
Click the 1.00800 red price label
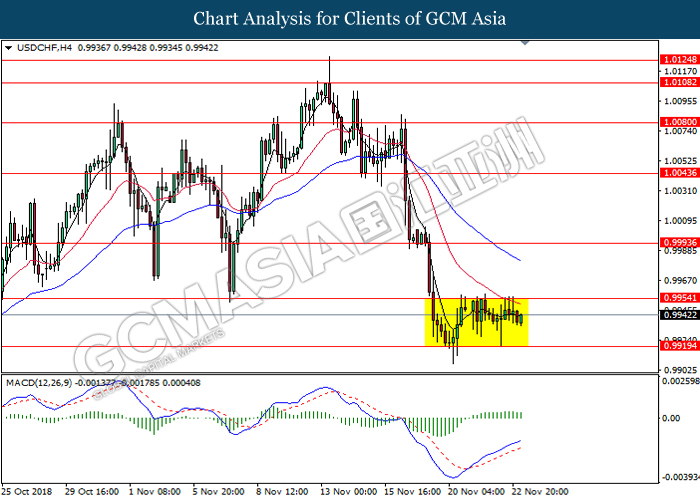coord(679,122)
